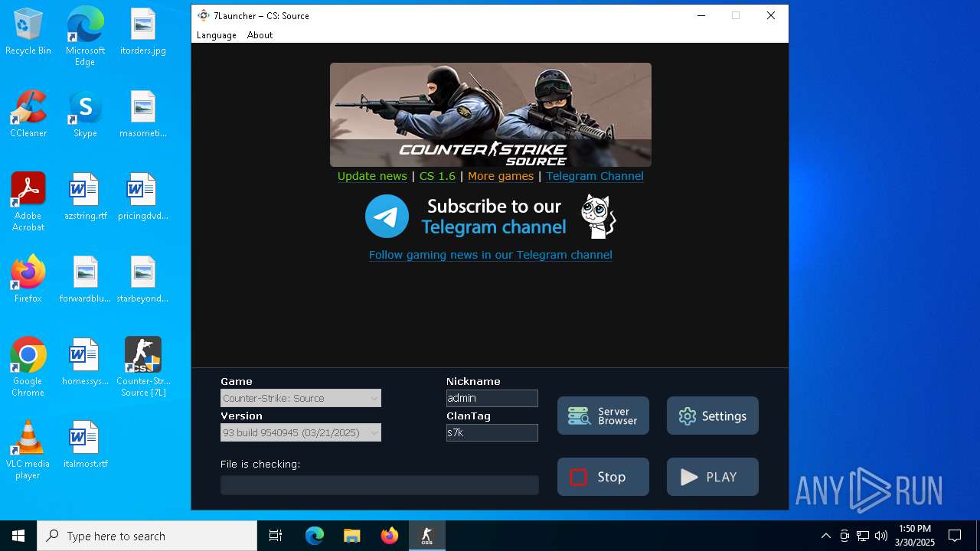Stop the file checking

pyautogui.click(x=603, y=477)
